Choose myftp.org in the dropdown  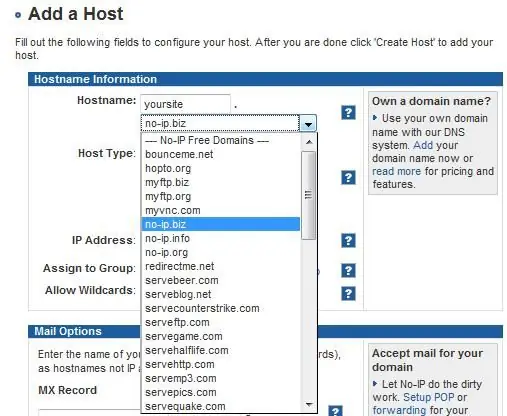click(x=221, y=196)
